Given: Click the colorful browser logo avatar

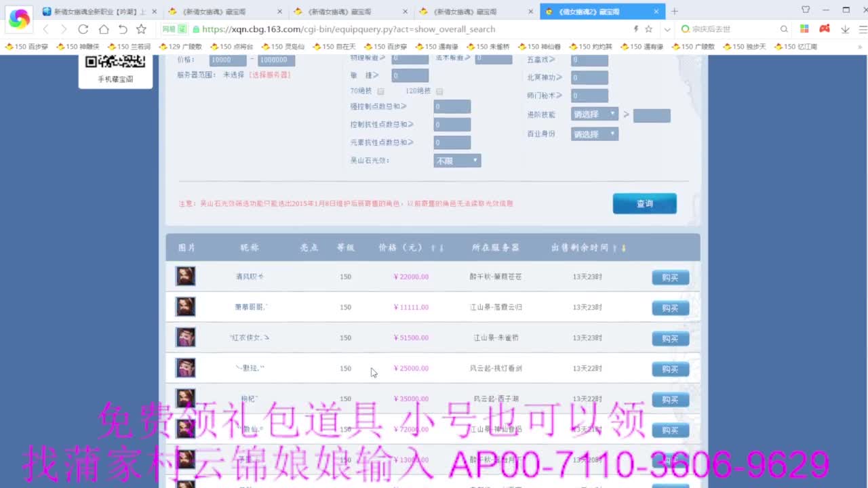Looking at the screenshot, I should coord(19,19).
